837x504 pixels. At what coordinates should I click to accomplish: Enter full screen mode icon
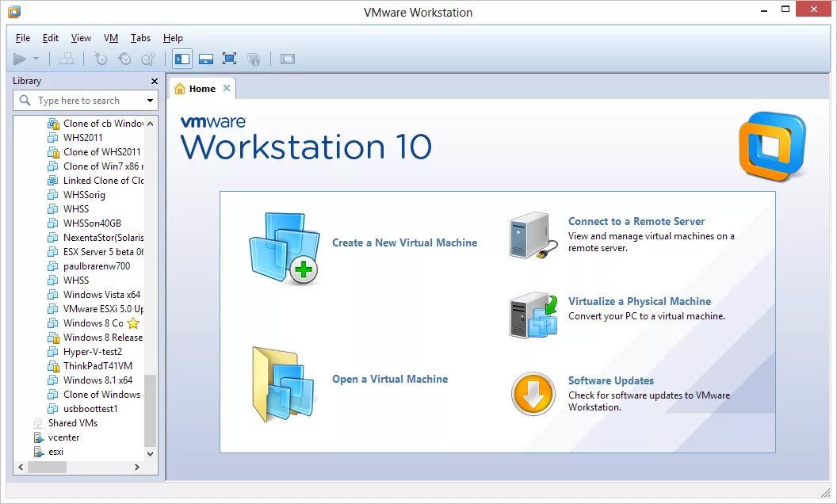230,59
